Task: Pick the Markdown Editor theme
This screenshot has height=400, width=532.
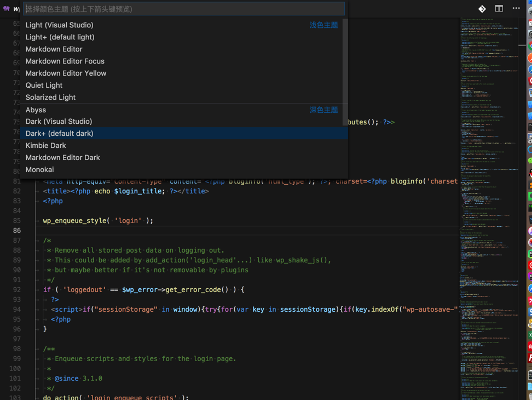Action: pyautogui.click(x=184, y=49)
